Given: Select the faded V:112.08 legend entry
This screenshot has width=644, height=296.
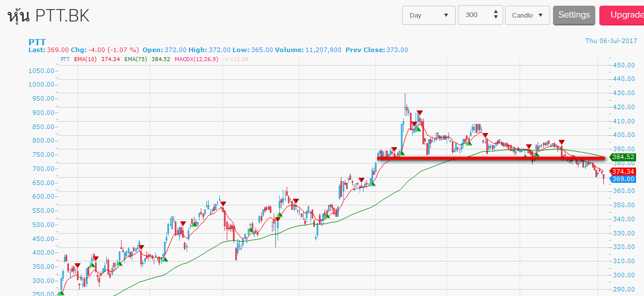Looking at the screenshot, I should [x=236, y=59].
